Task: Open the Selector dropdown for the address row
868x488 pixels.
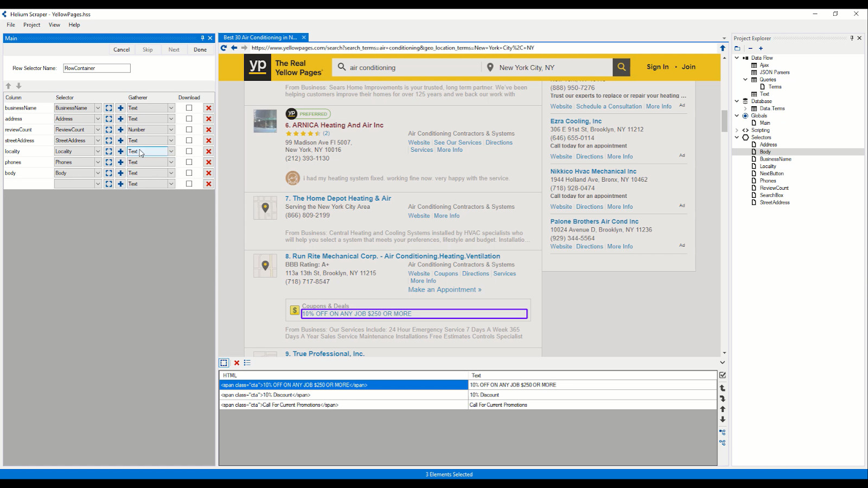Action: pos(98,119)
